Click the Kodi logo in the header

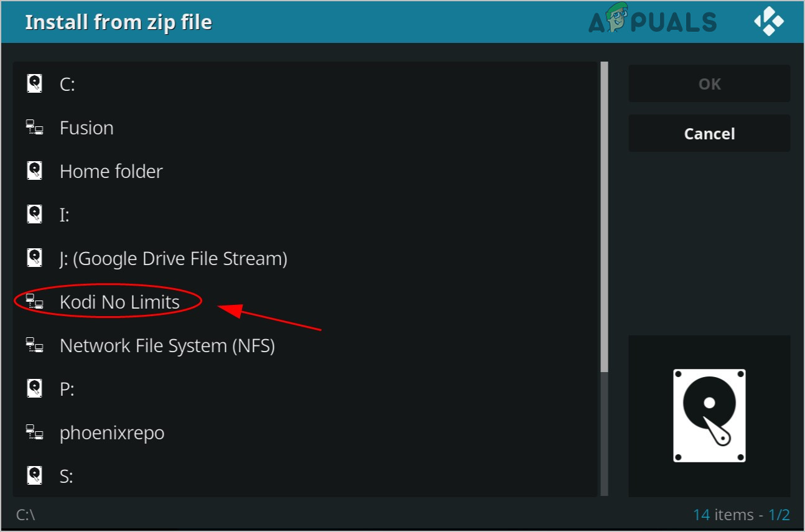(770, 22)
